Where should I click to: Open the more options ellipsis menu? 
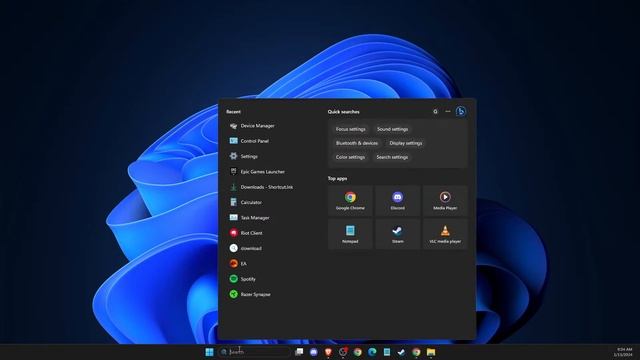[448, 111]
